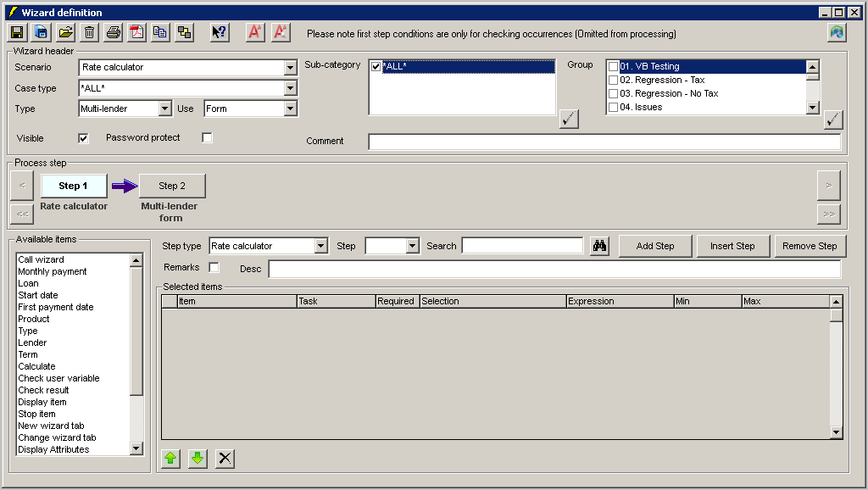This screenshot has width=868, height=490.
Task: Select Lender in Available items
Action: [32, 342]
